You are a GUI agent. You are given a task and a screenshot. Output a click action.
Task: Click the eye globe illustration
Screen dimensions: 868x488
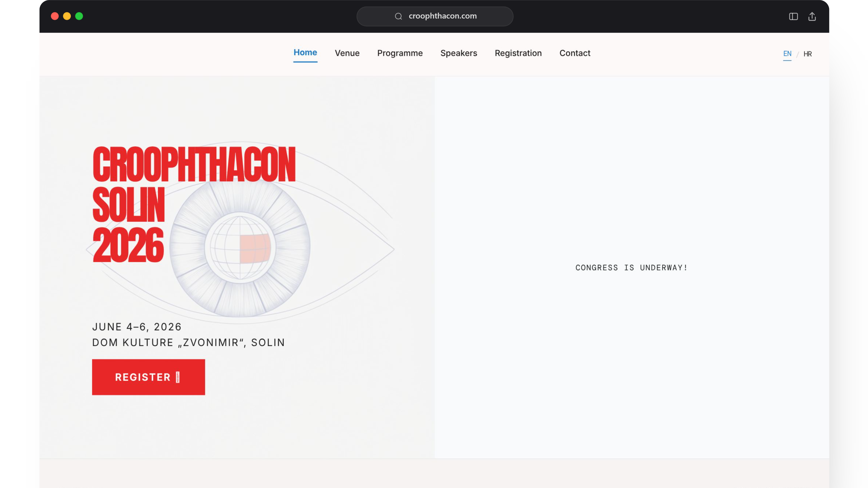coord(240,248)
